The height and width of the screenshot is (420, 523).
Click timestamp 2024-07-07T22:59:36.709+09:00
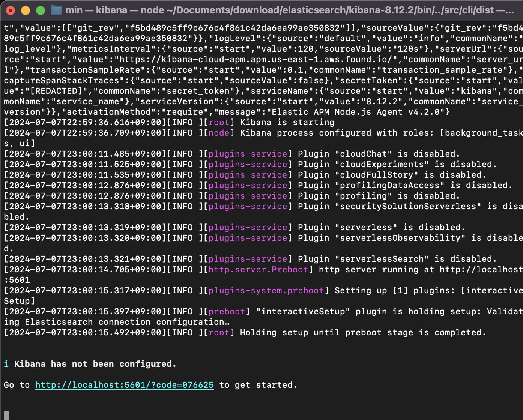[x=85, y=133]
